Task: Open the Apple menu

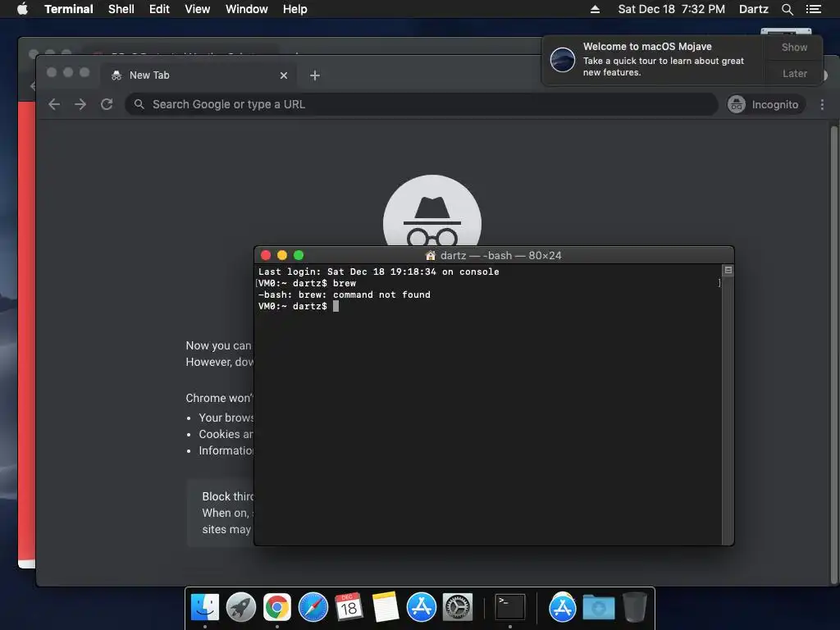Action: click(22, 9)
